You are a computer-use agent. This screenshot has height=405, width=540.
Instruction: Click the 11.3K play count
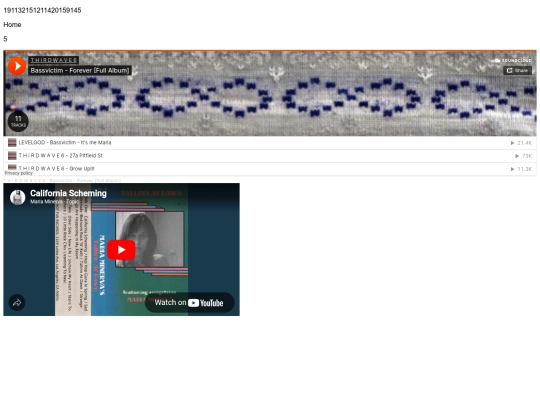click(x=521, y=169)
